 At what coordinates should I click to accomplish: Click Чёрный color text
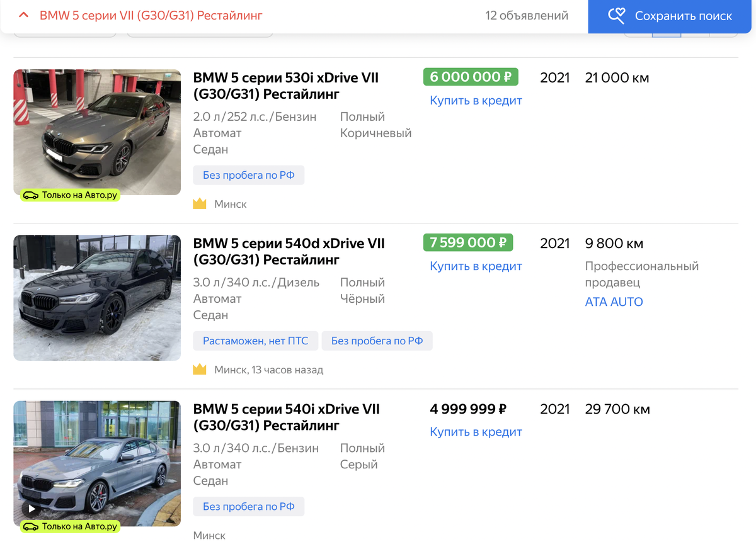[362, 299]
